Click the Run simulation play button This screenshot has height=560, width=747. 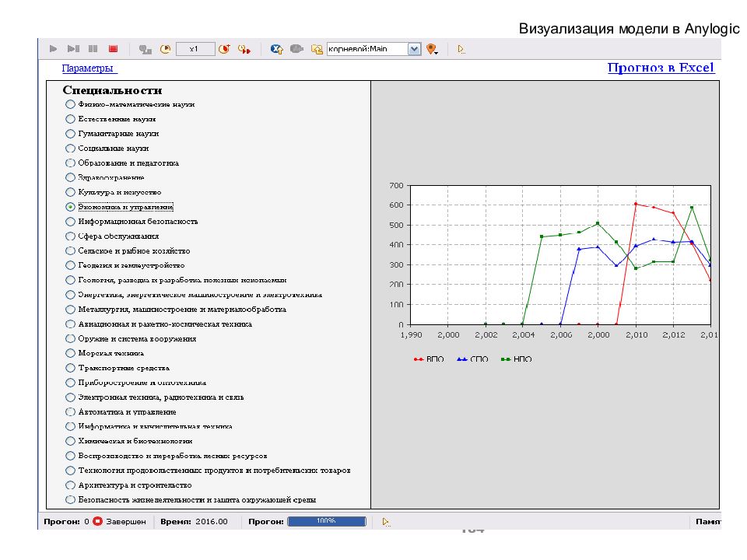coord(54,48)
